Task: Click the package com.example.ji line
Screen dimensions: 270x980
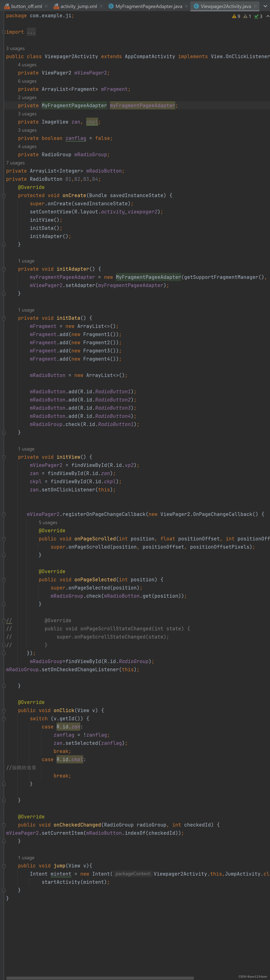Action: 40,16
